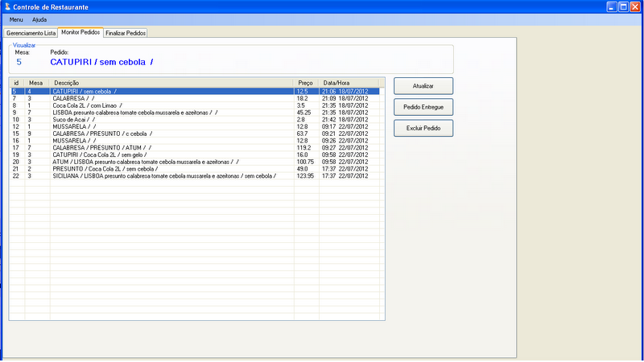Switch to the Gerenciamento Lista tab
Image resolution: width=644 pixels, height=362 pixels.
pos(31,33)
